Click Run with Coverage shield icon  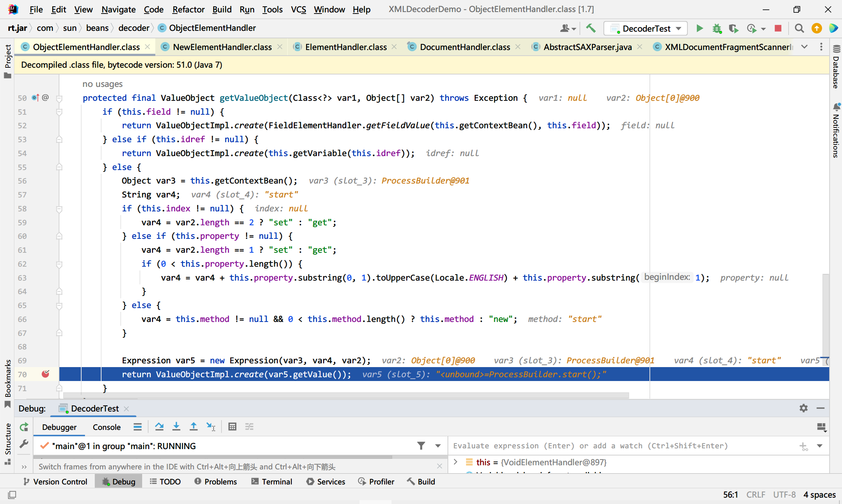(x=733, y=28)
